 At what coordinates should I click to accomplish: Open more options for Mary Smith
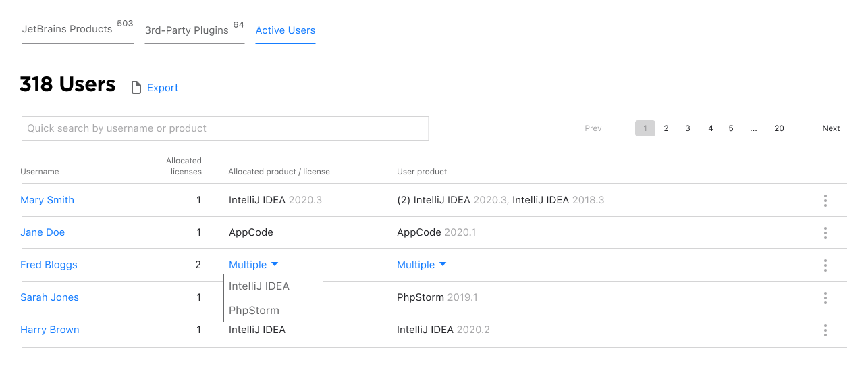click(825, 201)
